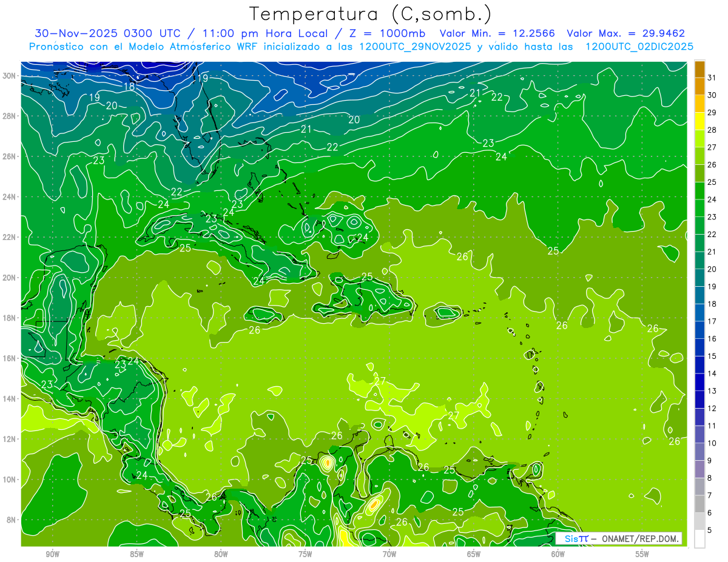The height and width of the screenshot is (562, 728).
Task: Click the colorbar label 5
Action: coord(710,530)
